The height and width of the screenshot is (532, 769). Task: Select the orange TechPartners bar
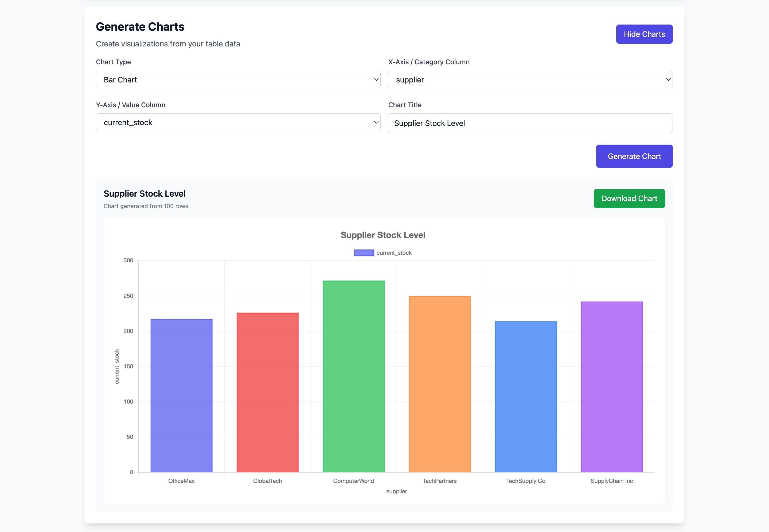coord(440,384)
